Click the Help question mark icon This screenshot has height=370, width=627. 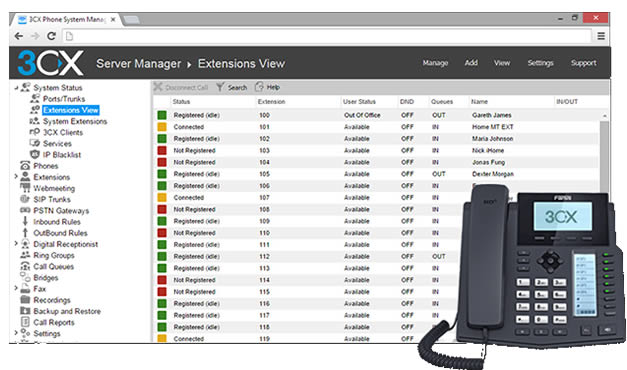click(260, 87)
